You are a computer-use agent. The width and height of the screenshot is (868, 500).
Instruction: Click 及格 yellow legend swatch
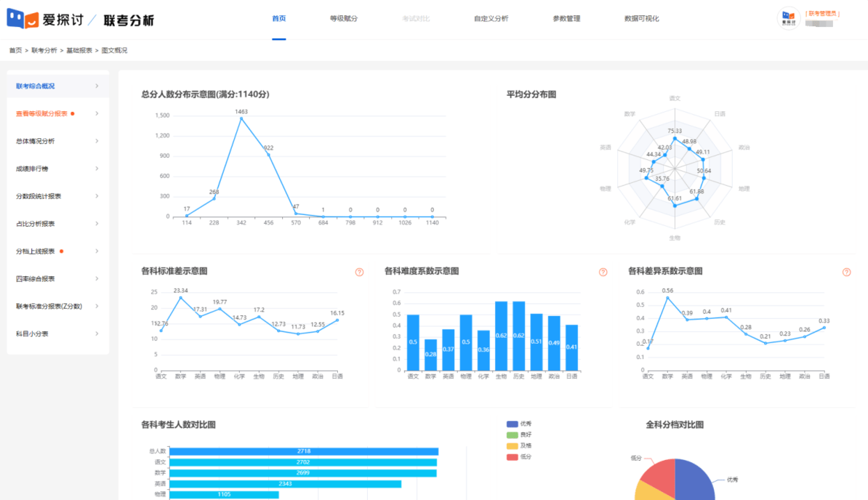point(512,445)
